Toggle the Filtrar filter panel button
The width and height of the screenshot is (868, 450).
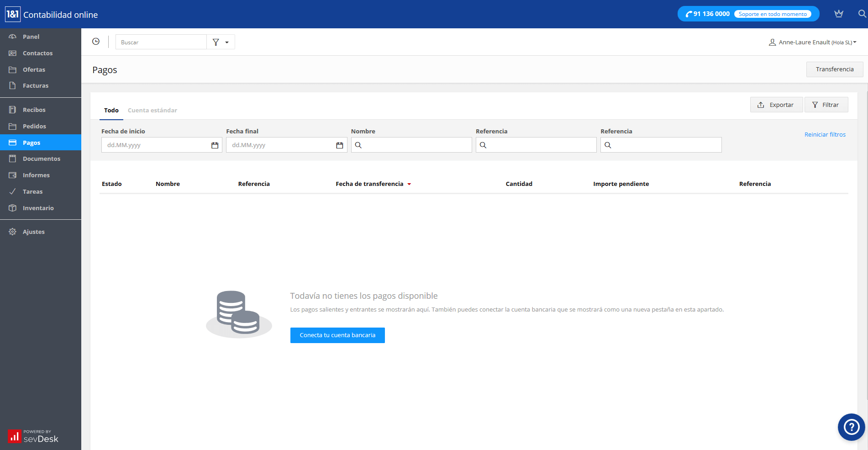click(x=826, y=105)
